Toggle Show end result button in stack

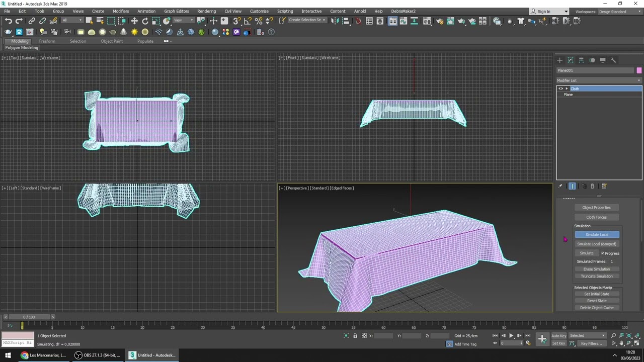tap(572, 186)
